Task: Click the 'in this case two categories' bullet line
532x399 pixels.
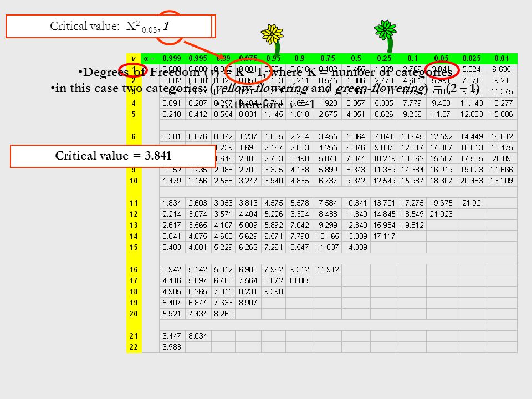Action: pyautogui.click(x=265, y=88)
